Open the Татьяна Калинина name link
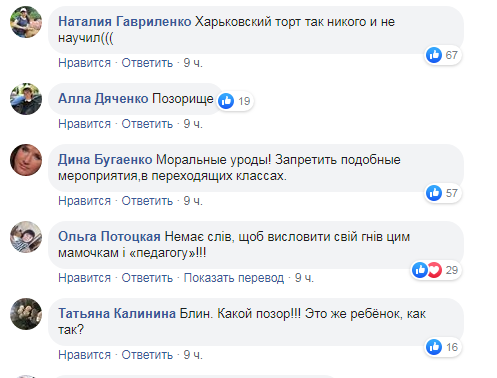Screen dimensions: 497x378 117,314
